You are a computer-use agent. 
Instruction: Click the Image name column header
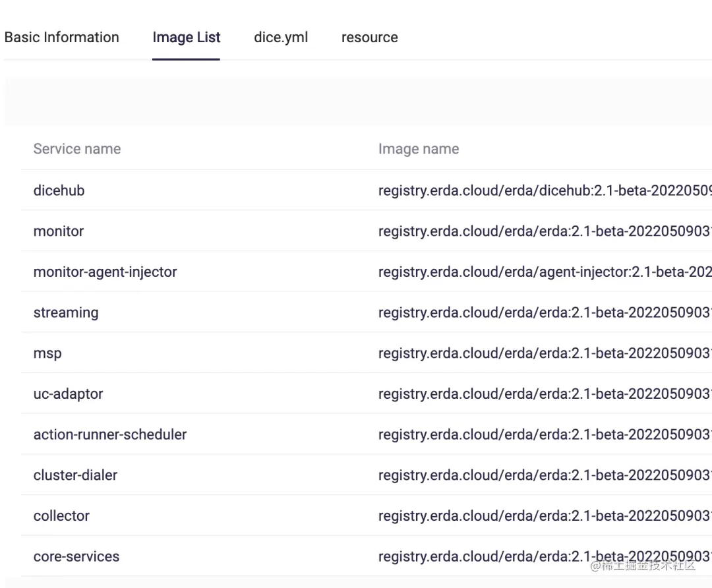coord(419,149)
